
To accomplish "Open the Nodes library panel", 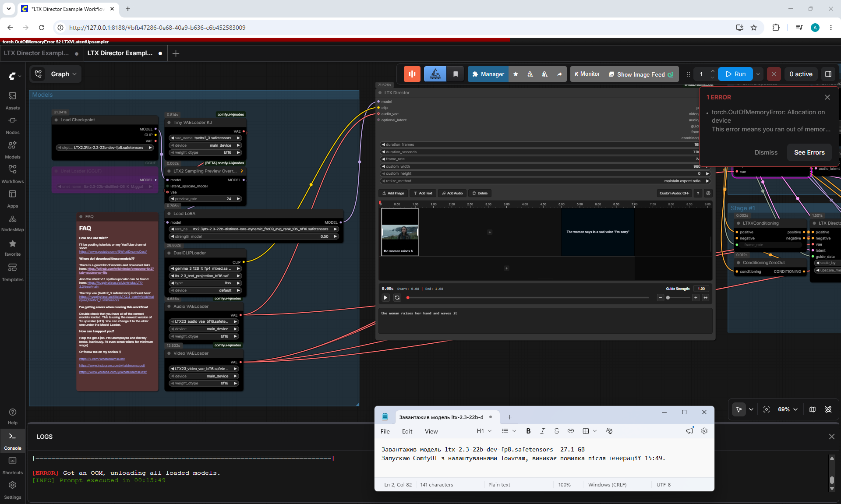I will click(13, 125).
